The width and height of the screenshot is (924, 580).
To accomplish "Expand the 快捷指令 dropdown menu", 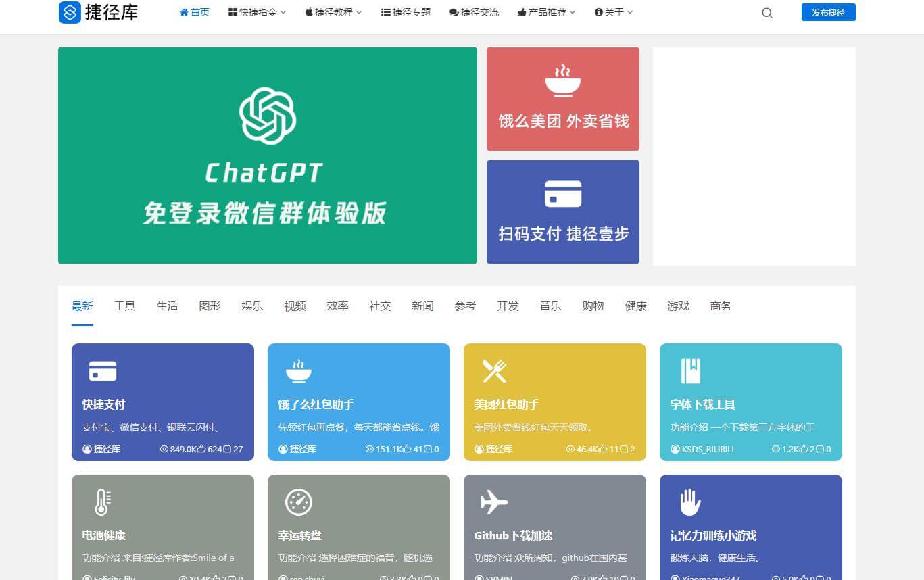I will coord(258,12).
